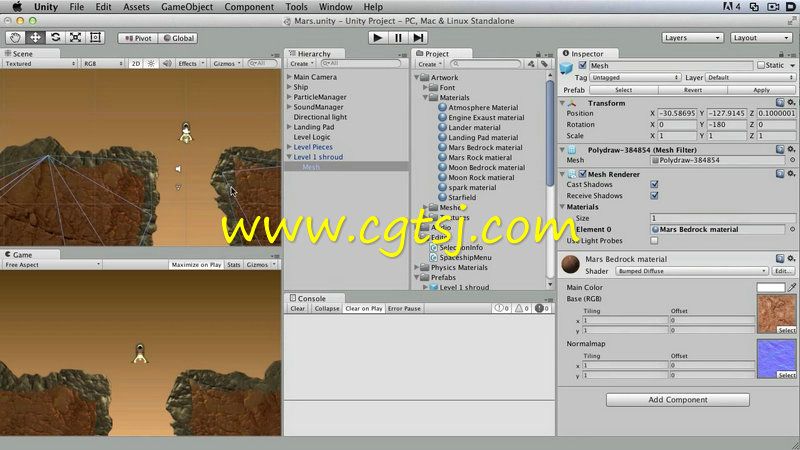This screenshot has width=800, height=450.
Task: Open Mesh Renderer gear settings
Action: click(x=791, y=174)
